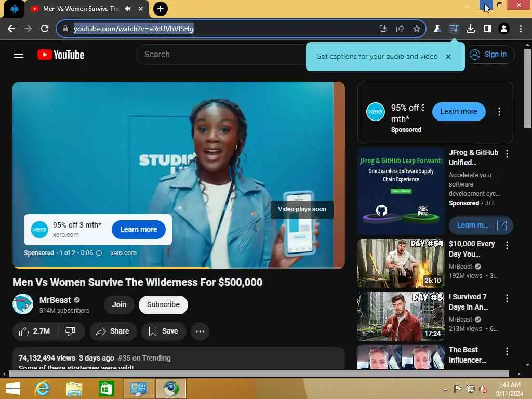The width and height of the screenshot is (532, 399).
Task: Click the Join button
Action: tap(119, 304)
